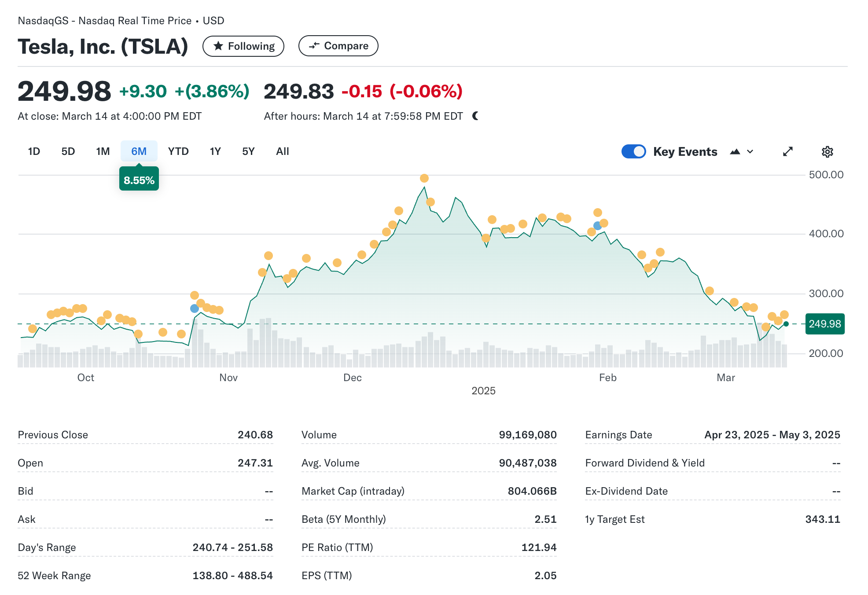Click the compare arrows icon
The height and width of the screenshot is (595, 868).
click(314, 46)
